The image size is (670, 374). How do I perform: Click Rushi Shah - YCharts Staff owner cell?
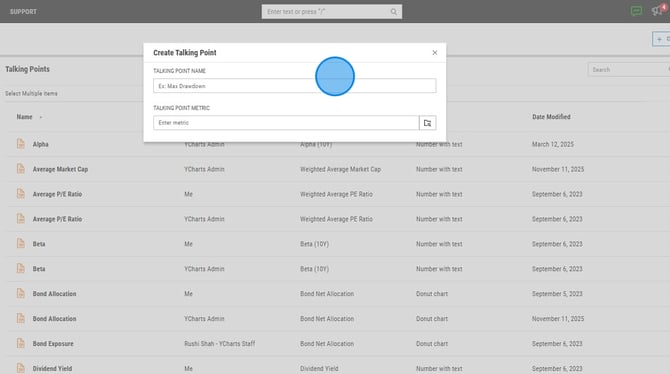point(220,344)
